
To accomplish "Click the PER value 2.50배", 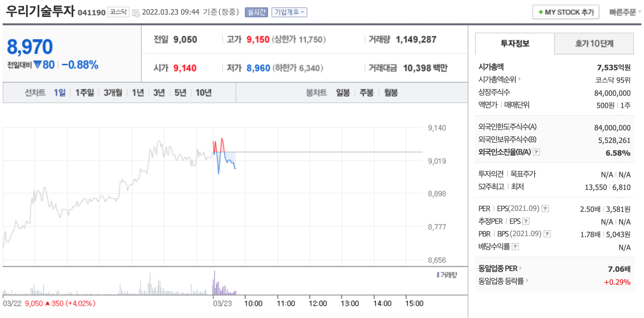I will pyautogui.click(x=590, y=209).
